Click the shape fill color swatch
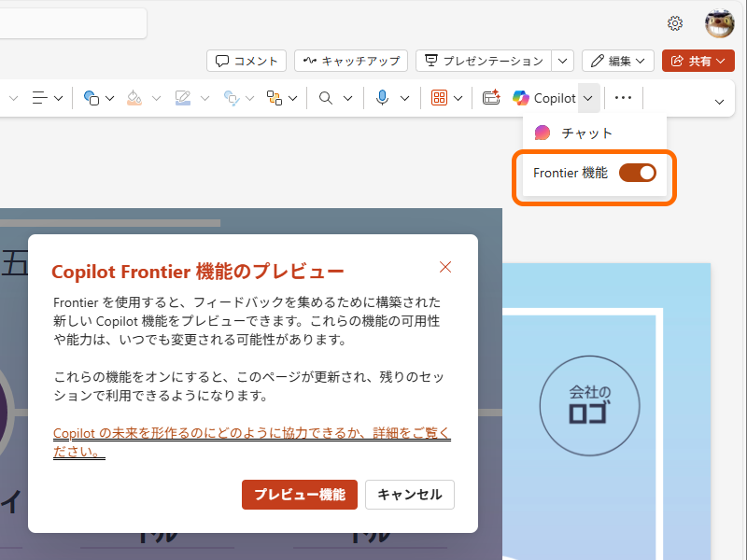Viewport: 747px width, 560px height. (x=134, y=98)
